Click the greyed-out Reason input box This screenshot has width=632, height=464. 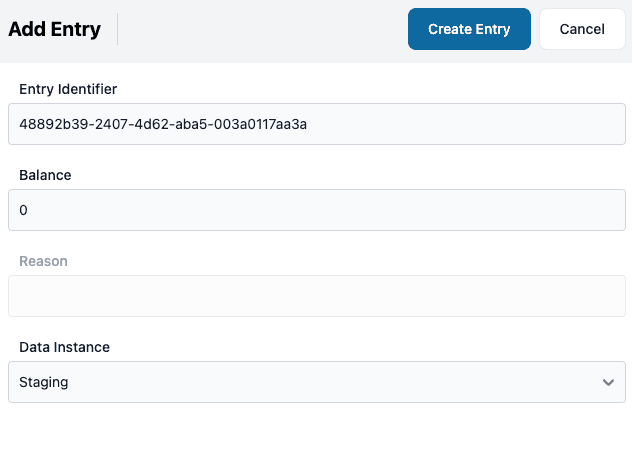pyautogui.click(x=316, y=296)
